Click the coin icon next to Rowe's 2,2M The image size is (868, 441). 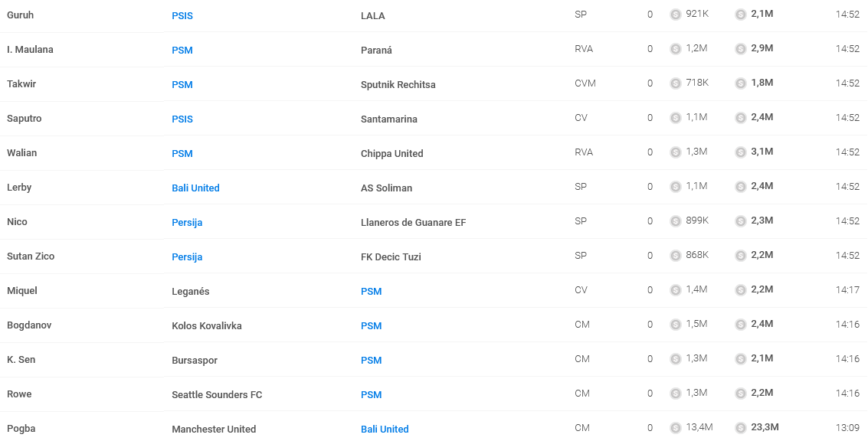tap(741, 394)
